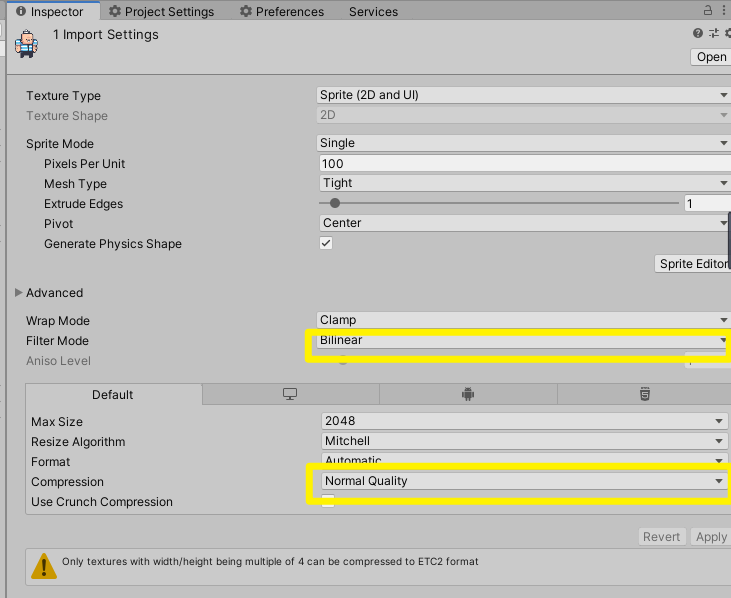Enable the Use Crunch Compression checkbox
This screenshot has height=598, width=731.
click(328, 502)
